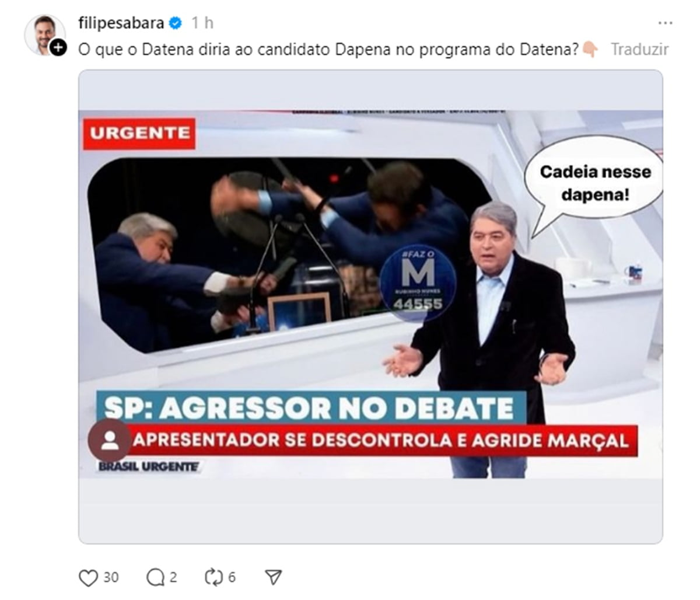
Task: Click the 1 h timestamp
Action: pyautogui.click(x=202, y=23)
